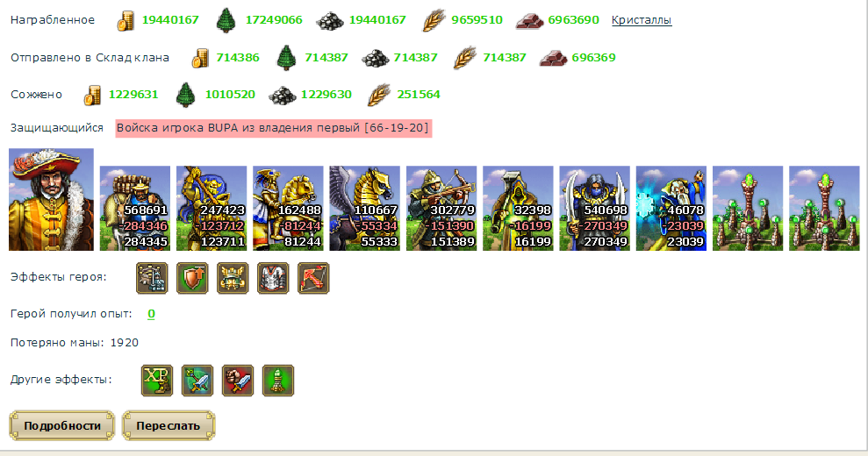This screenshot has height=456, width=868.
Task: Select the crossbowman unit showing 302779 troops
Action: click(441, 208)
